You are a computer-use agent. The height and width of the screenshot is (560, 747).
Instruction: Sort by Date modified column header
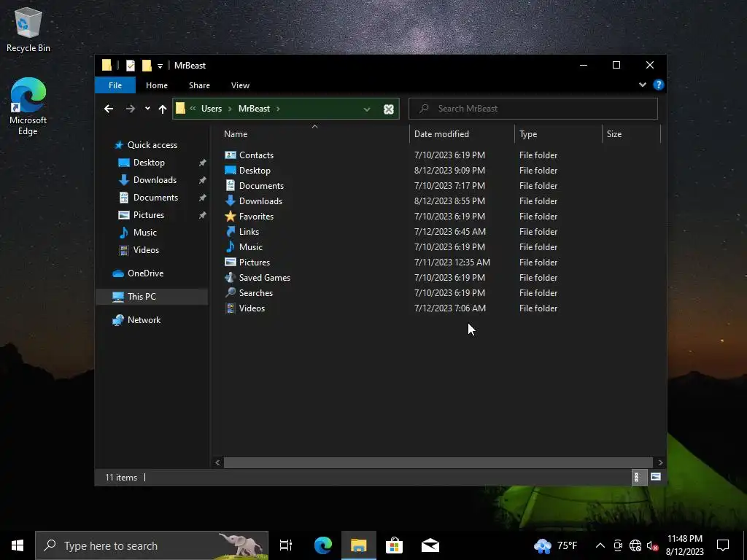(x=461, y=134)
